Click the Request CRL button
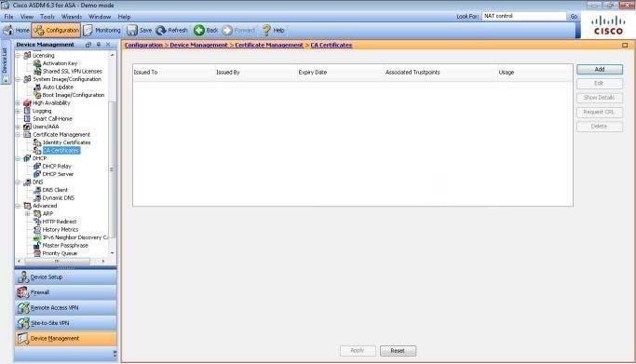The image size is (636, 364). (600, 113)
